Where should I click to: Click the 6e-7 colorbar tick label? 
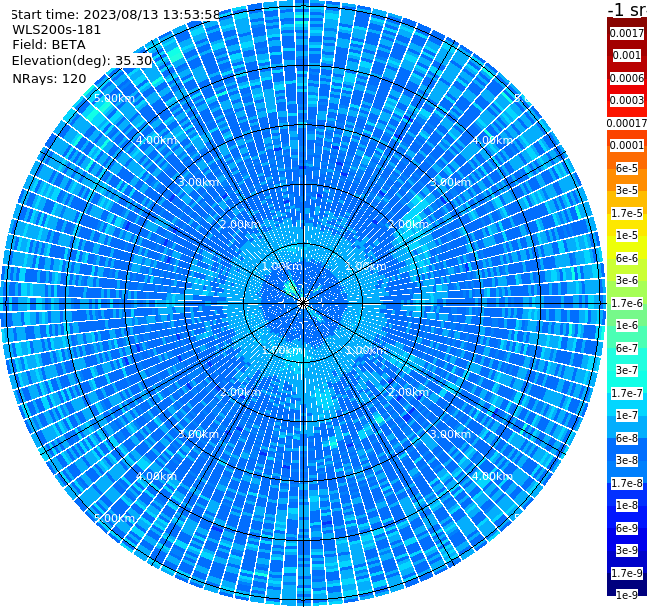(x=627, y=348)
